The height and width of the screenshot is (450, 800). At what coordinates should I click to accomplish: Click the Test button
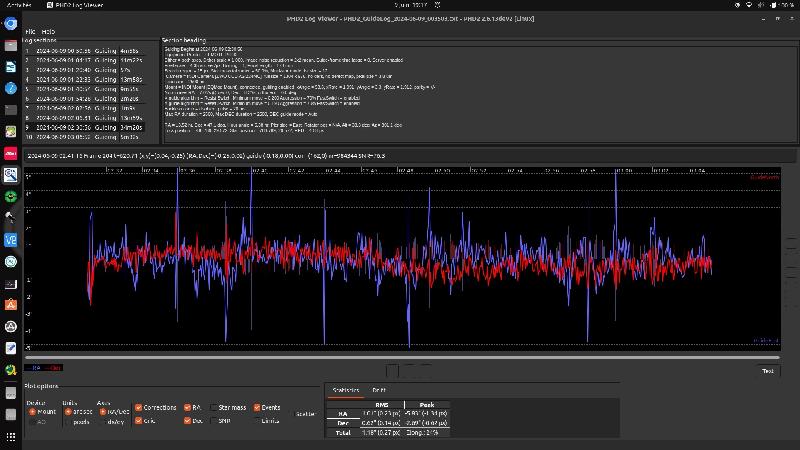click(767, 371)
